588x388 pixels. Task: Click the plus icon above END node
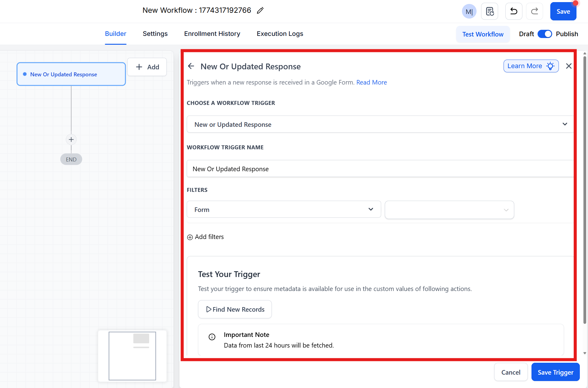(x=71, y=140)
